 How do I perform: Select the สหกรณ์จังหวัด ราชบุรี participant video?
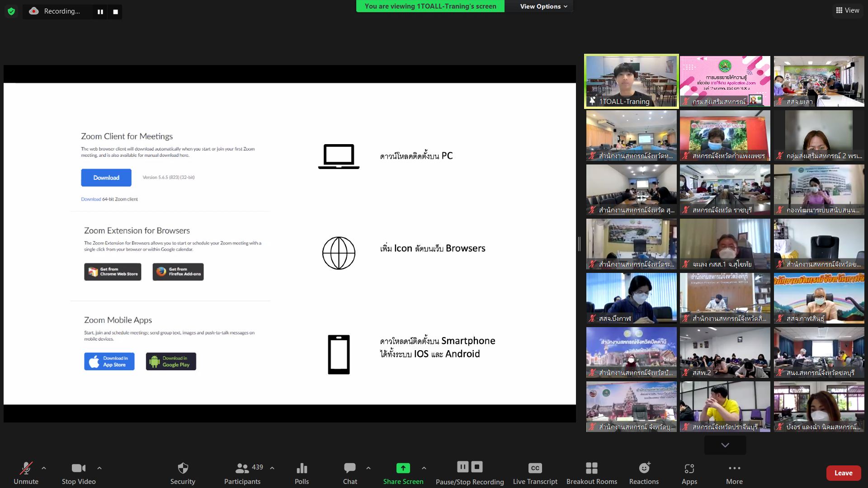point(725,190)
